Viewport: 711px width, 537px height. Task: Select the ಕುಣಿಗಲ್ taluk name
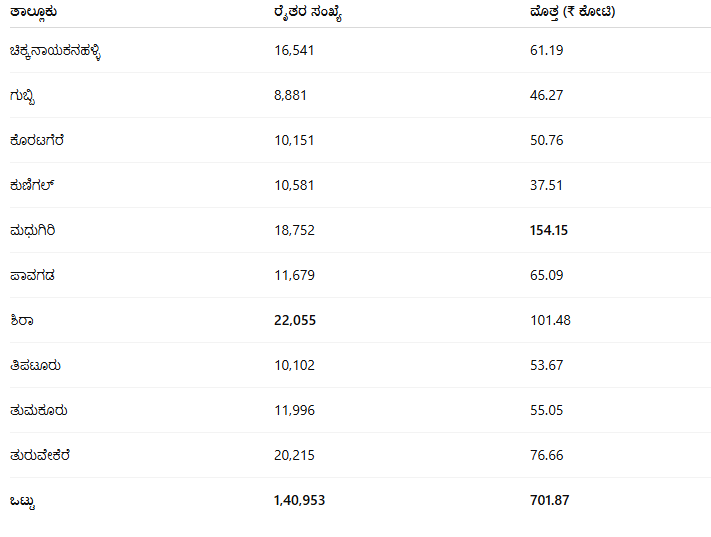(34, 185)
